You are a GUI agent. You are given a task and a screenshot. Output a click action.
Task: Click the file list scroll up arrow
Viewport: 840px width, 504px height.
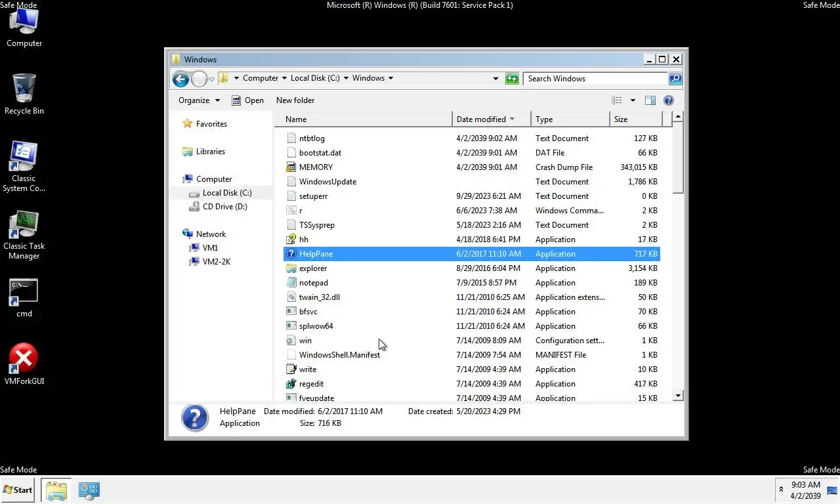point(678,117)
